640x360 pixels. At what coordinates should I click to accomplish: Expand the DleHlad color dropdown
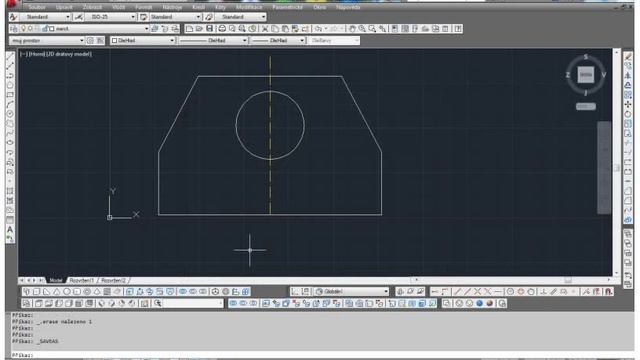pyautogui.click(x=172, y=40)
